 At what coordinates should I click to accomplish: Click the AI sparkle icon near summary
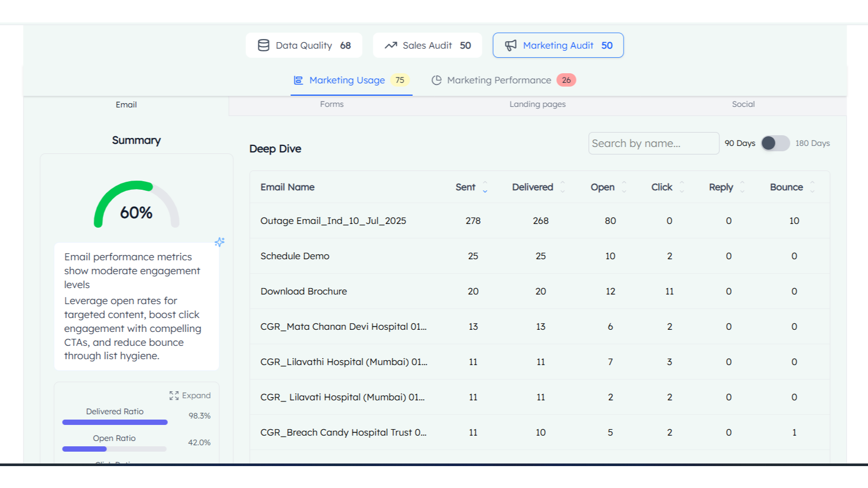tap(219, 242)
